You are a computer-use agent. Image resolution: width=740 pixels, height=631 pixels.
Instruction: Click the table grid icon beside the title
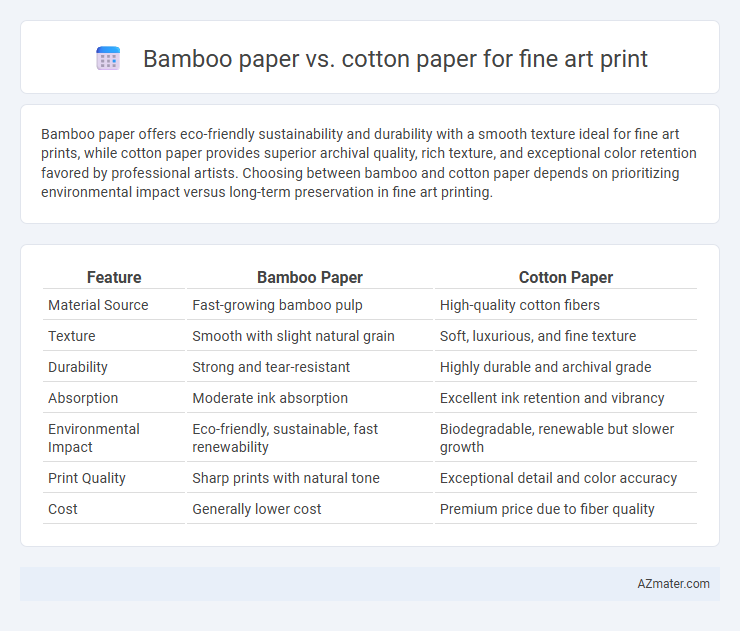point(108,59)
